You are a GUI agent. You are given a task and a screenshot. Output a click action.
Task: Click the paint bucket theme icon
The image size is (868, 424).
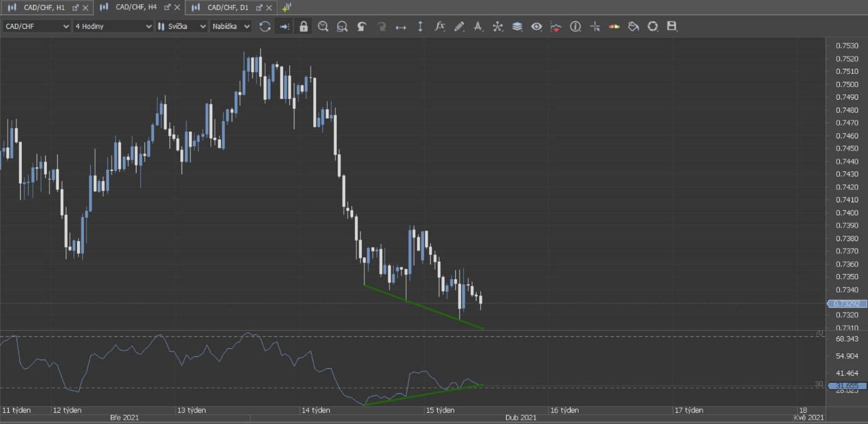click(633, 26)
